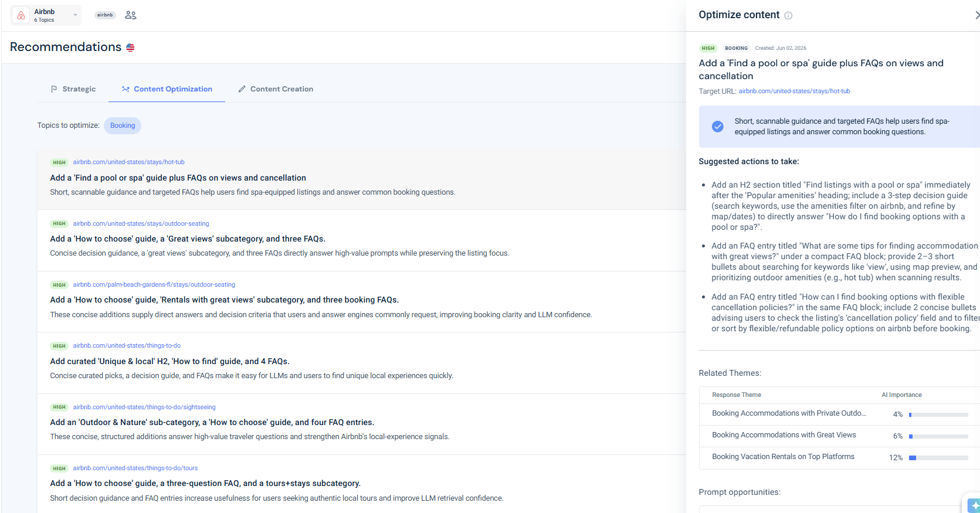The height and width of the screenshot is (513, 980).
Task: Click the 'Related Themes:' heading
Action: pos(730,373)
